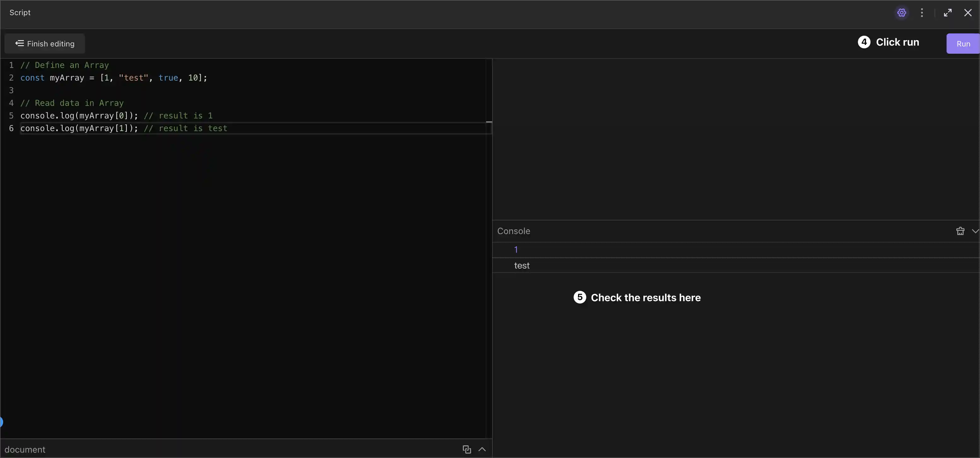Click the '// result is test' comment
Viewport: 980px width, 458px height.
pos(186,128)
